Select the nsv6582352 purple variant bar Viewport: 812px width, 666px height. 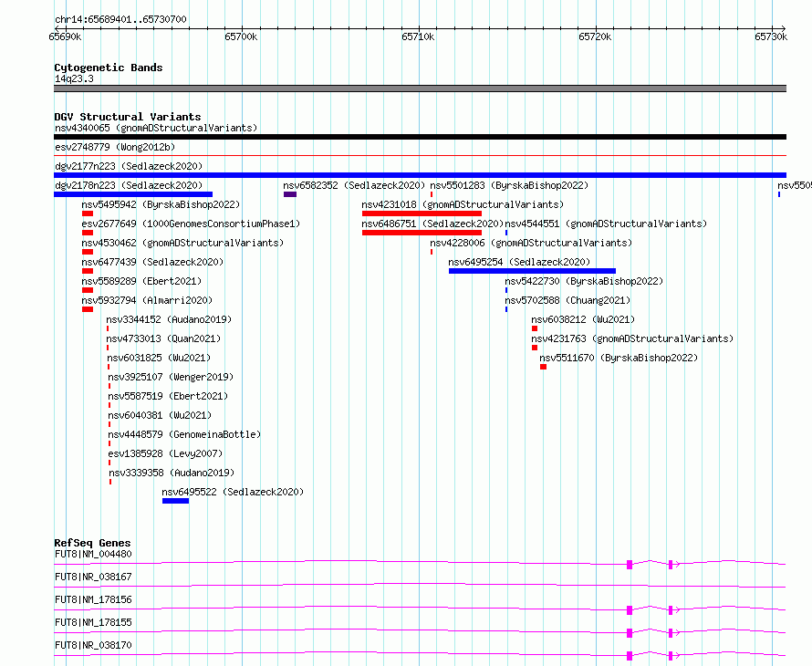tap(290, 194)
